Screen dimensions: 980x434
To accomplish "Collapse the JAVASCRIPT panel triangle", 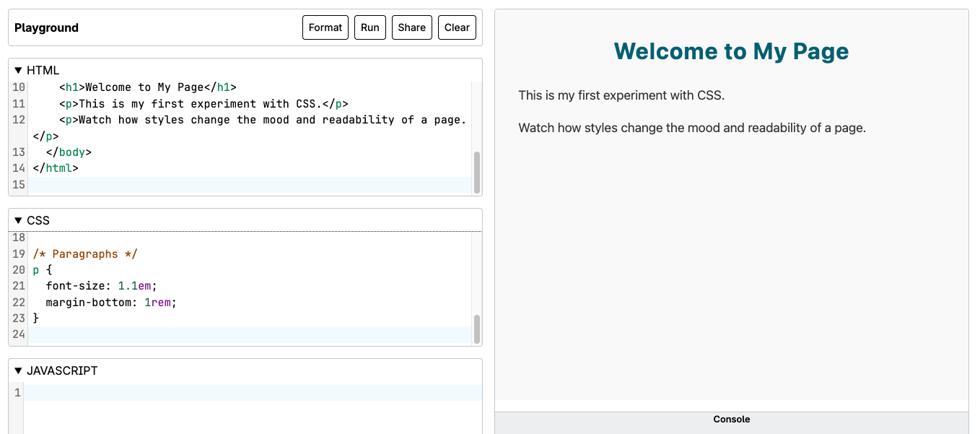I will point(19,370).
